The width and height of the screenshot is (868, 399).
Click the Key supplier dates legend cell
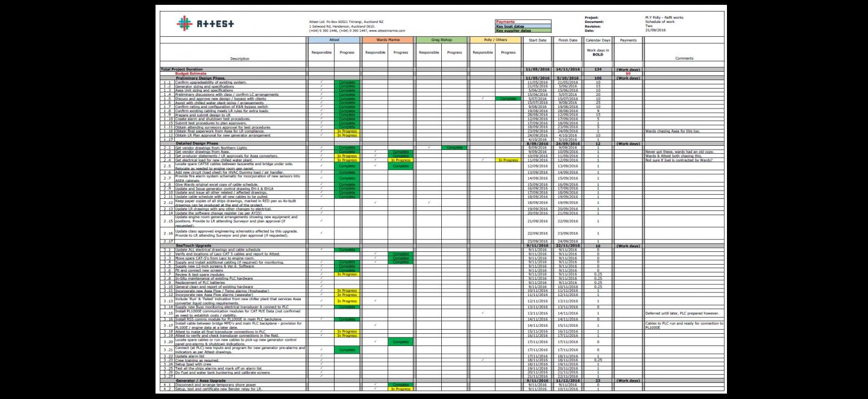[523, 30]
